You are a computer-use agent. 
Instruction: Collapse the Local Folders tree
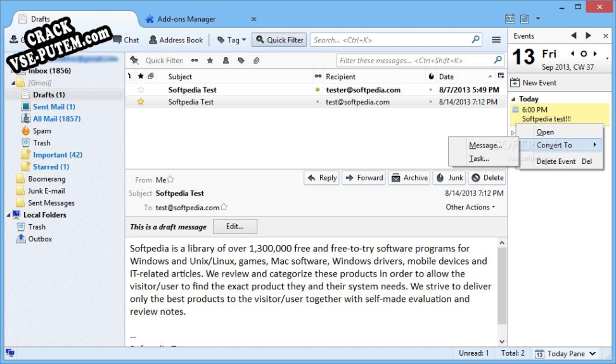coord(8,215)
